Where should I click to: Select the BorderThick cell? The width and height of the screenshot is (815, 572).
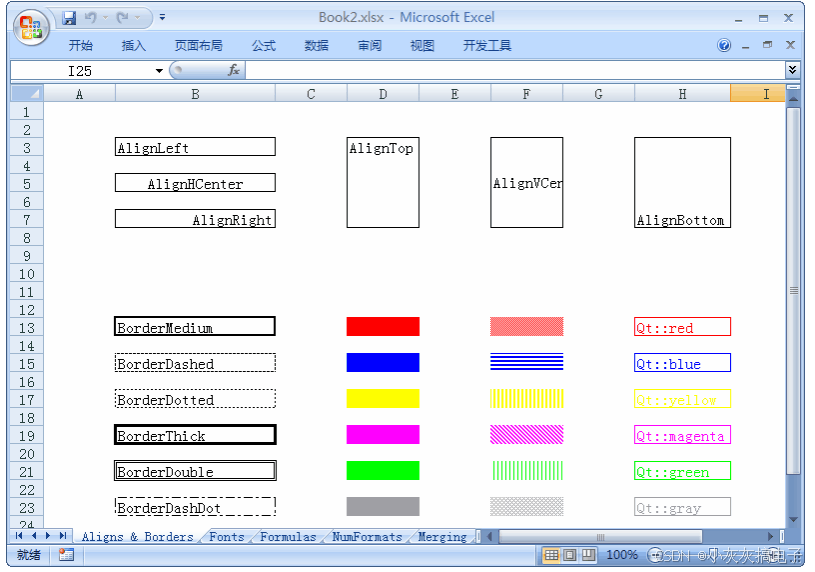click(195, 435)
